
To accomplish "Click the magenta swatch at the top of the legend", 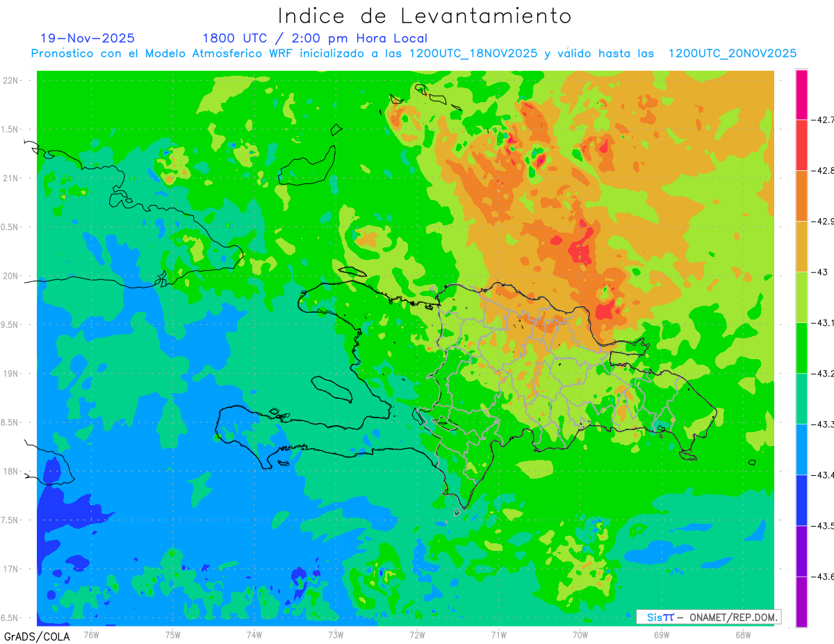I will (801, 94).
